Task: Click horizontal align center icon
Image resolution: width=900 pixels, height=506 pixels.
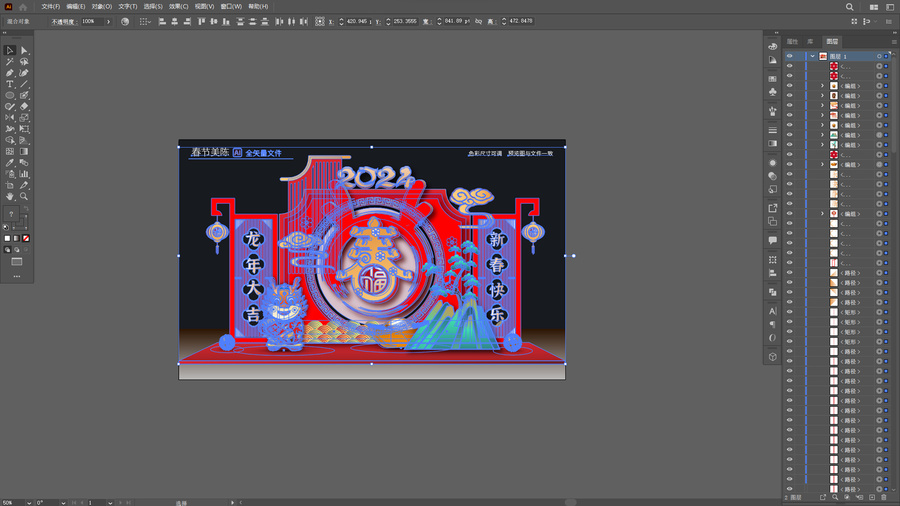Action: coord(174,21)
